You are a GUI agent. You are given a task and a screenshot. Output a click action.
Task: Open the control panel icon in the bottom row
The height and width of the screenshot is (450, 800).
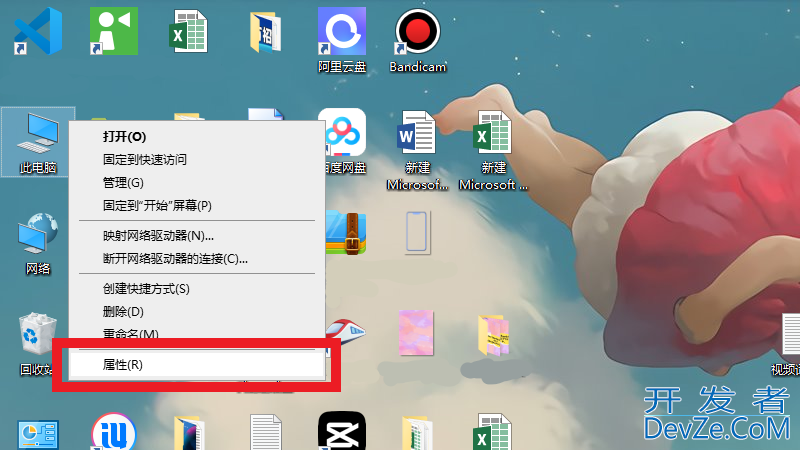[38, 435]
